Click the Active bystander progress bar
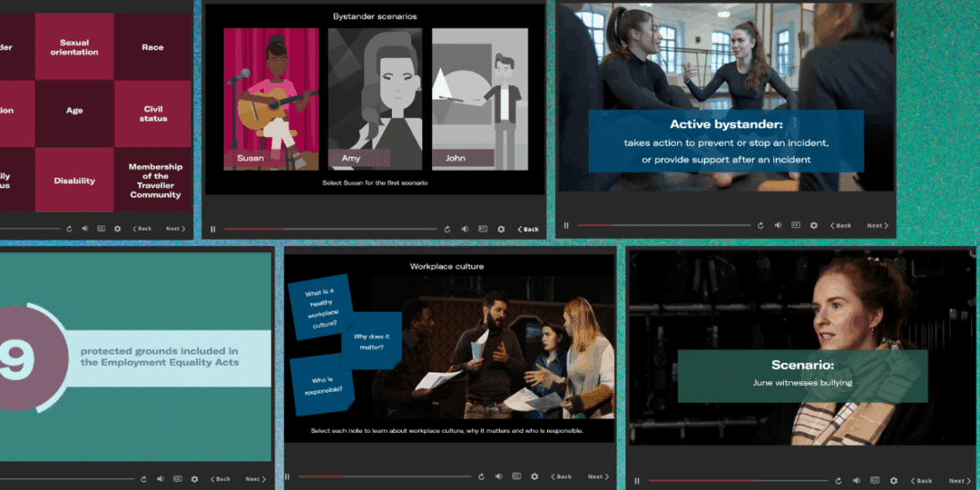The image size is (980, 490). click(x=664, y=225)
